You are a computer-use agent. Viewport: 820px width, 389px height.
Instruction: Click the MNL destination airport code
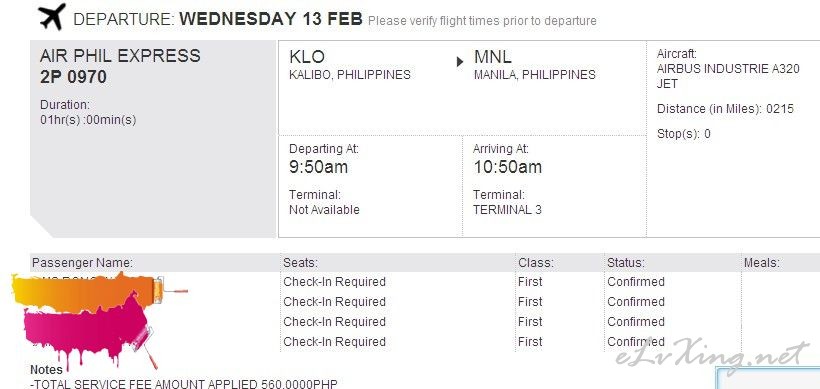(493, 56)
